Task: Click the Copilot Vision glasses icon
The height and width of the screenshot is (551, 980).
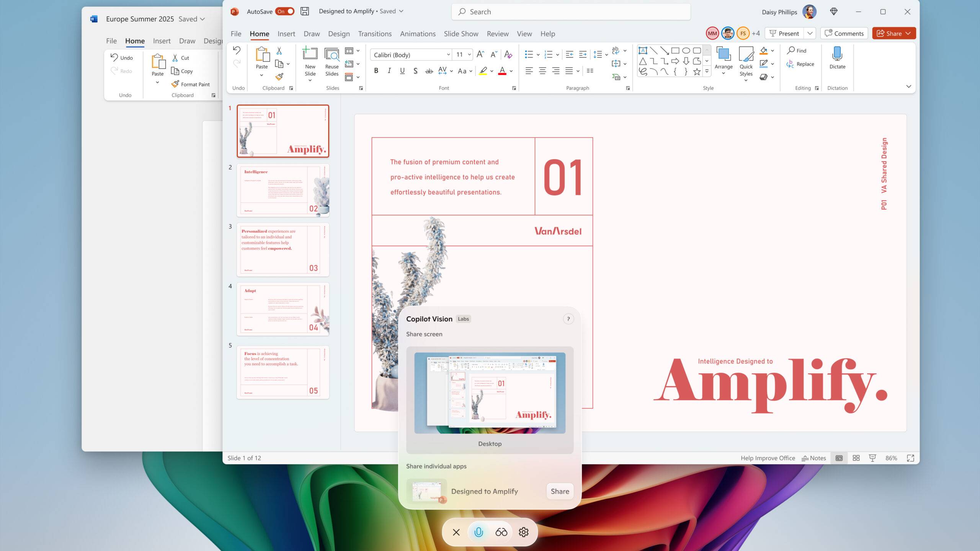Action: 501,532
